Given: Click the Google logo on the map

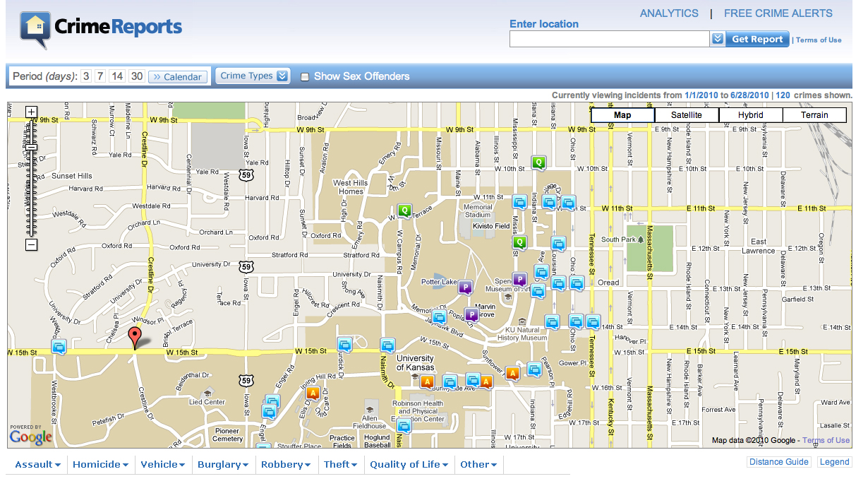Looking at the screenshot, I should (x=30, y=437).
